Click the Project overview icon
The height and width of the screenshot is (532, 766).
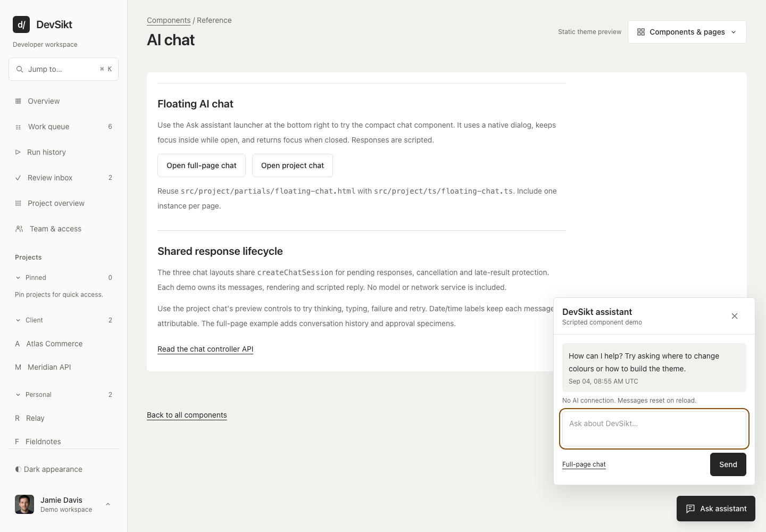pos(18,203)
